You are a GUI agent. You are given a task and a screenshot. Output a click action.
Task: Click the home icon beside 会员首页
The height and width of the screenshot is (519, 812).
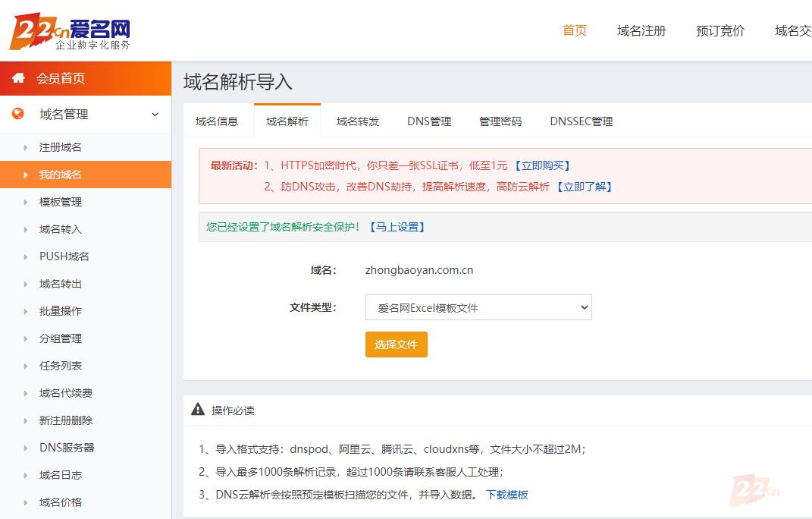coord(18,78)
